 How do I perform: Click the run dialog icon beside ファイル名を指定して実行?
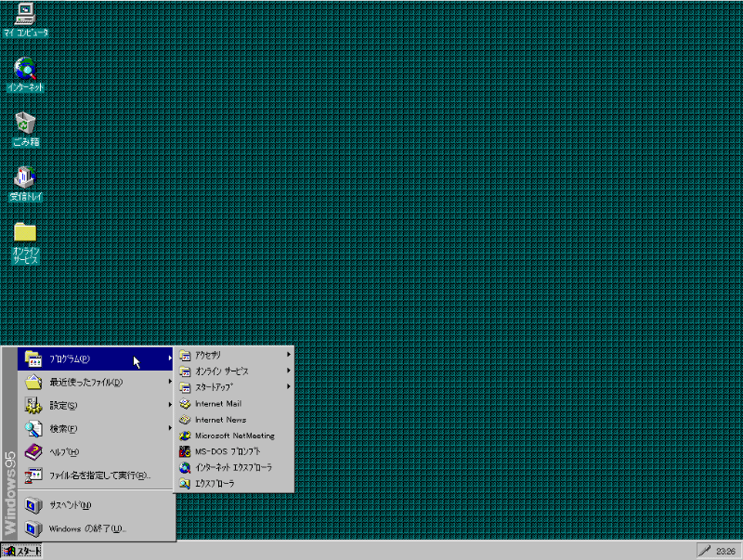coord(33,475)
